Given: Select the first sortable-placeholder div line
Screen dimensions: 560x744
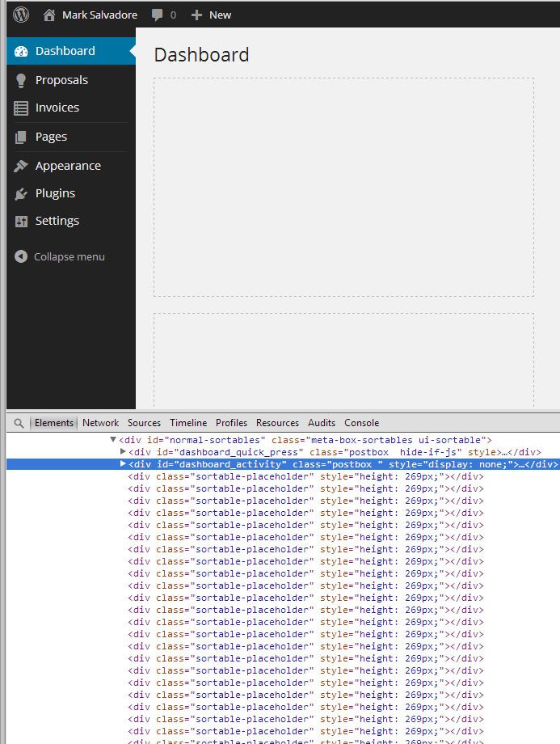Looking at the screenshot, I should point(305,476).
